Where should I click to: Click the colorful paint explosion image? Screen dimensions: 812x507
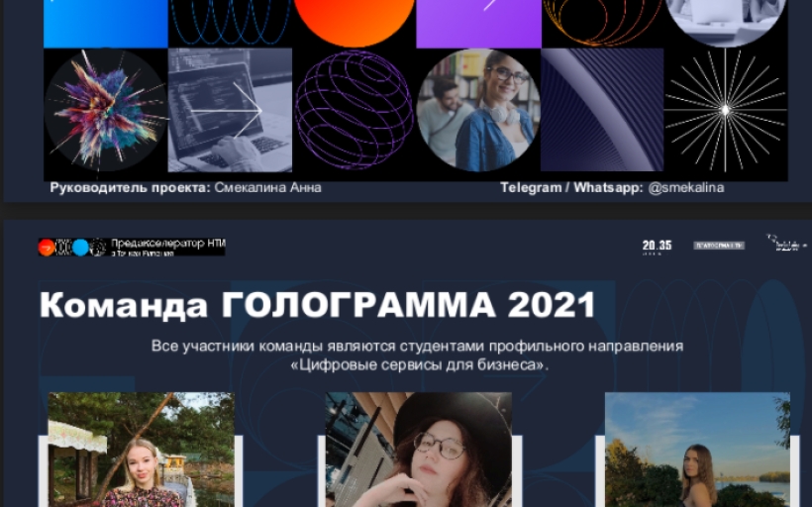pyautogui.click(x=106, y=110)
